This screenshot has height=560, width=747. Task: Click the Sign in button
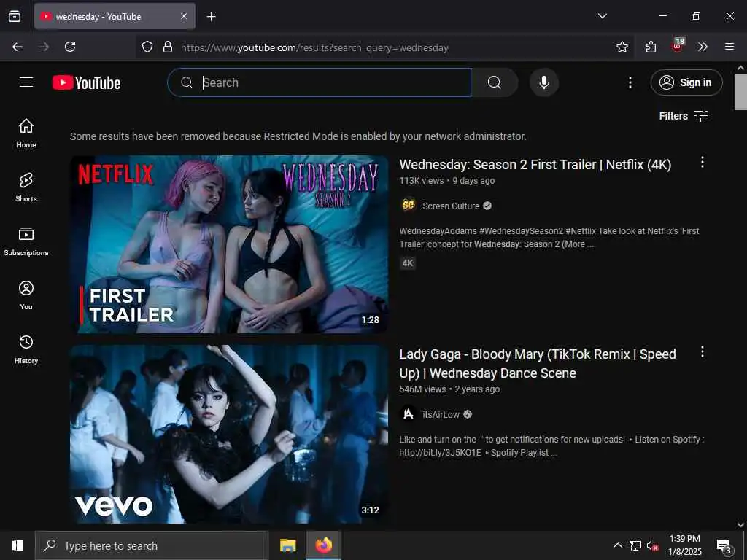[x=686, y=82]
